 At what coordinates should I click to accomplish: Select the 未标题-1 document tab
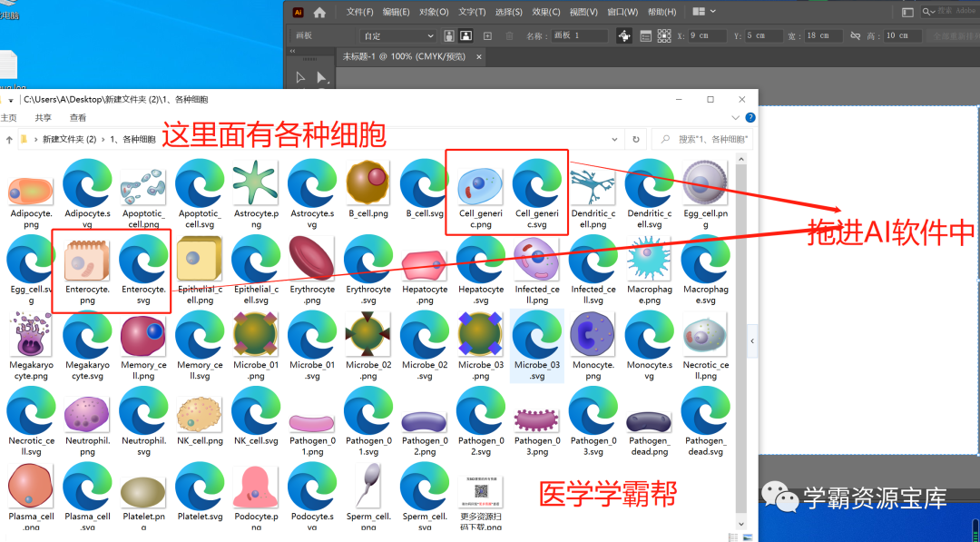tap(404, 57)
